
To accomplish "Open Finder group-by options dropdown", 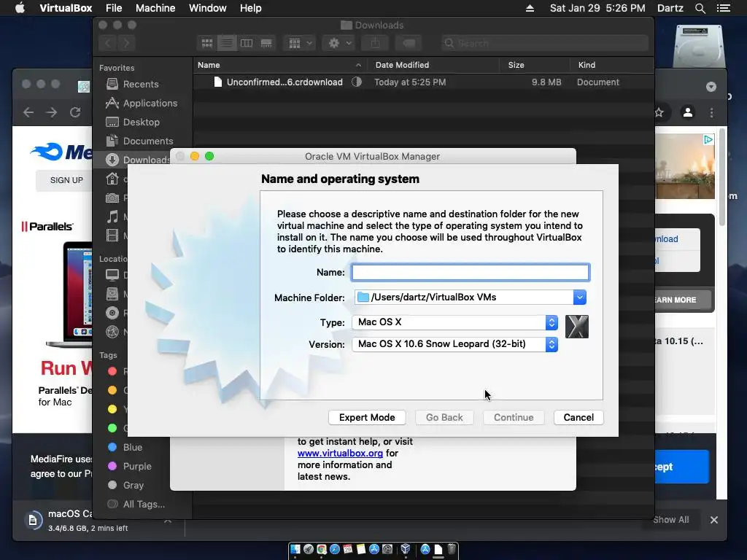I will click(300, 43).
